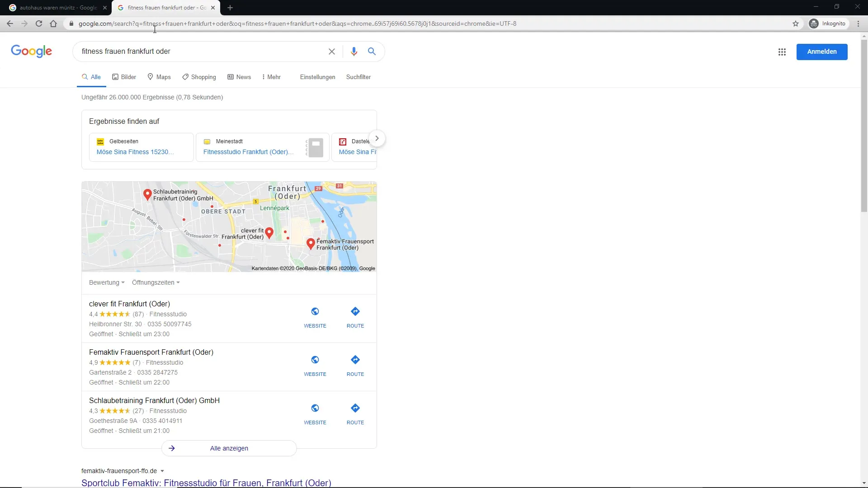Switch to autohaus waren müritz browser tab
This screenshot has height=488, width=868.
point(58,8)
